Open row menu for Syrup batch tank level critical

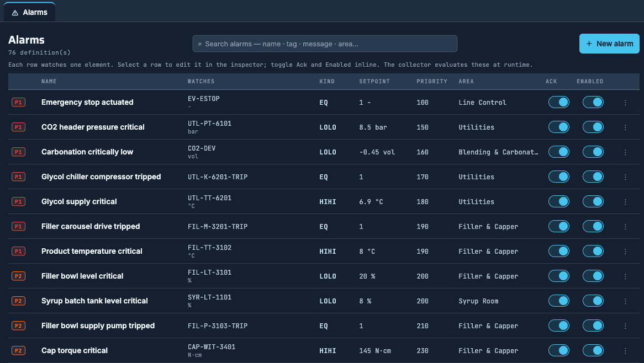click(x=625, y=301)
